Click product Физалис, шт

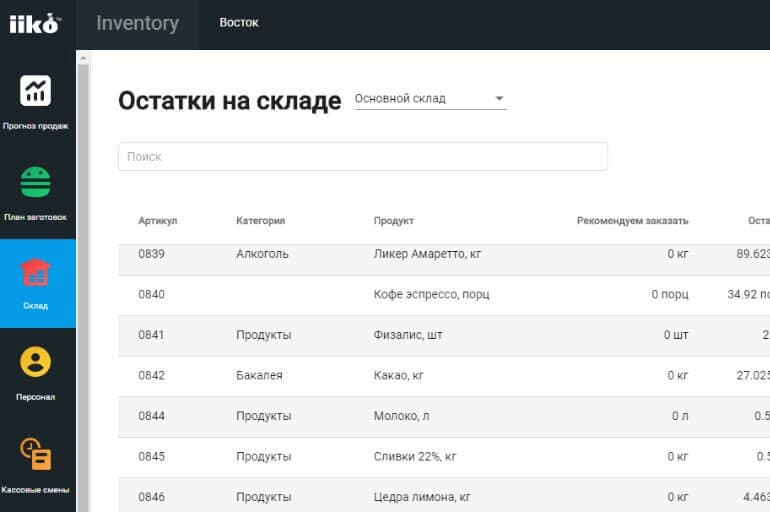click(408, 335)
